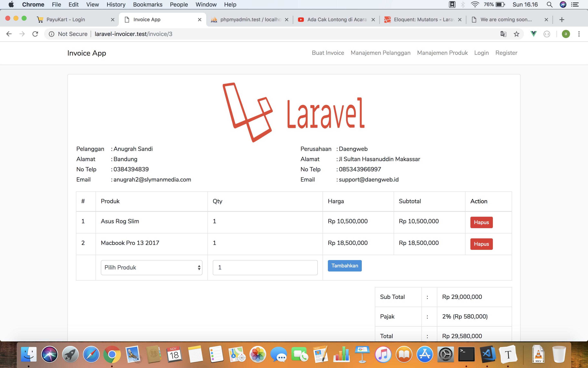
Task: Open the Trash in the dock
Action: (x=559, y=354)
